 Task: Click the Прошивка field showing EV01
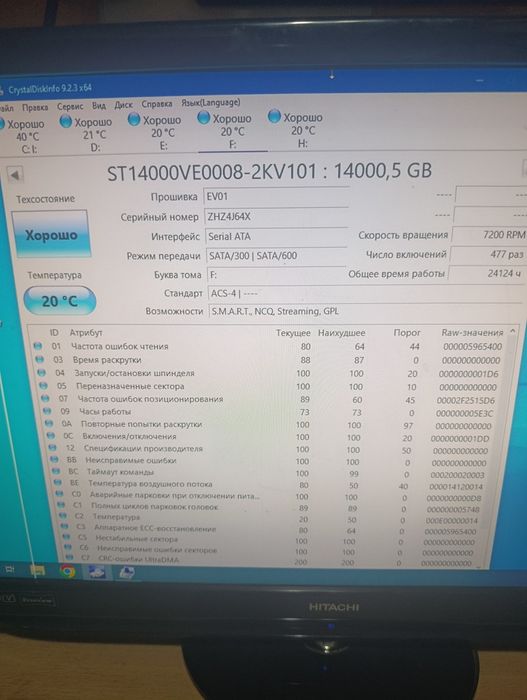pos(276,196)
